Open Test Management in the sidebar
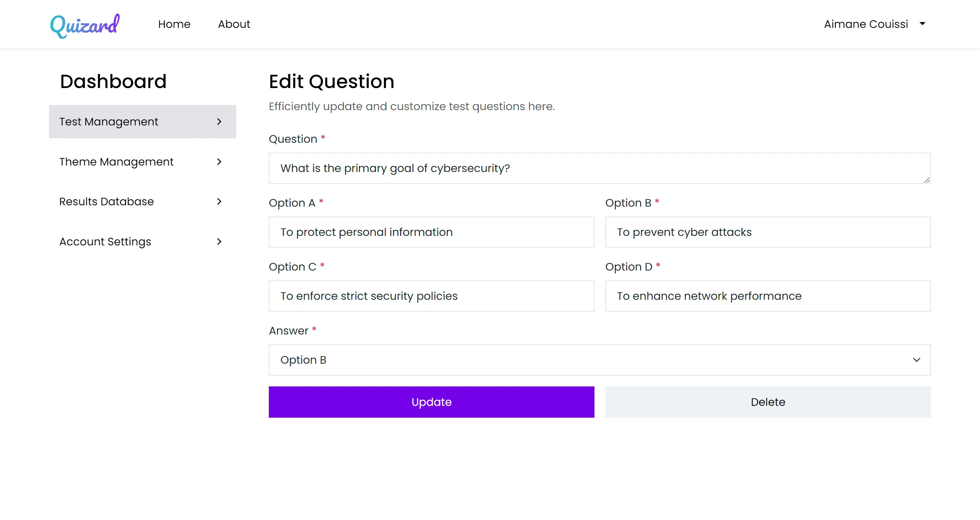The height and width of the screenshot is (520, 980). coord(142,122)
